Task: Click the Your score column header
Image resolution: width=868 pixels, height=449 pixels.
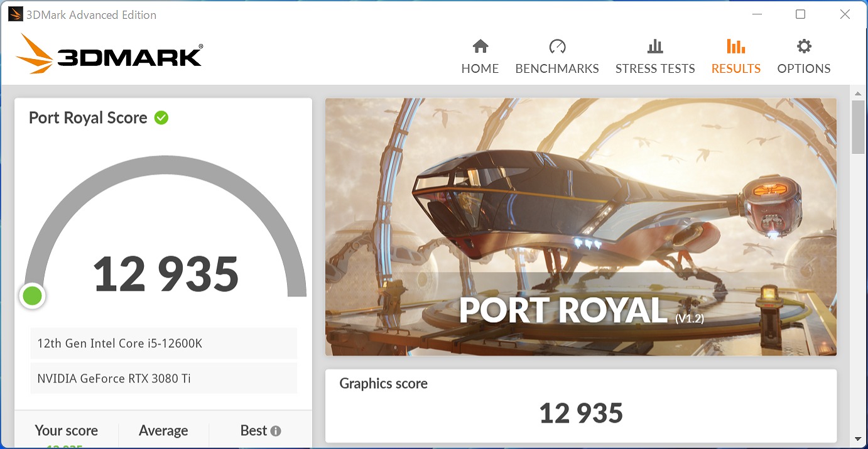Action: pos(66,431)
